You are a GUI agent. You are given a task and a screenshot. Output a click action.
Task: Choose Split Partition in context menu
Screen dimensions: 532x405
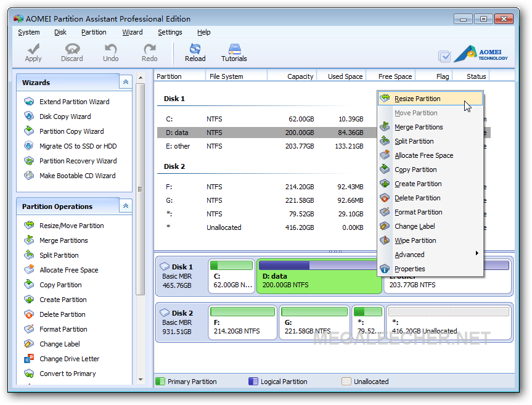[430, 141]
